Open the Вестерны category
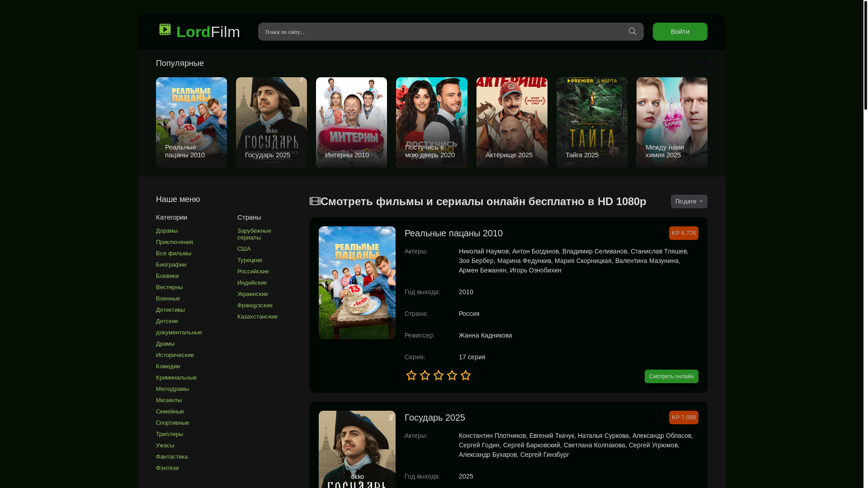This screenshot has width=868, height=488. (169, 287)
